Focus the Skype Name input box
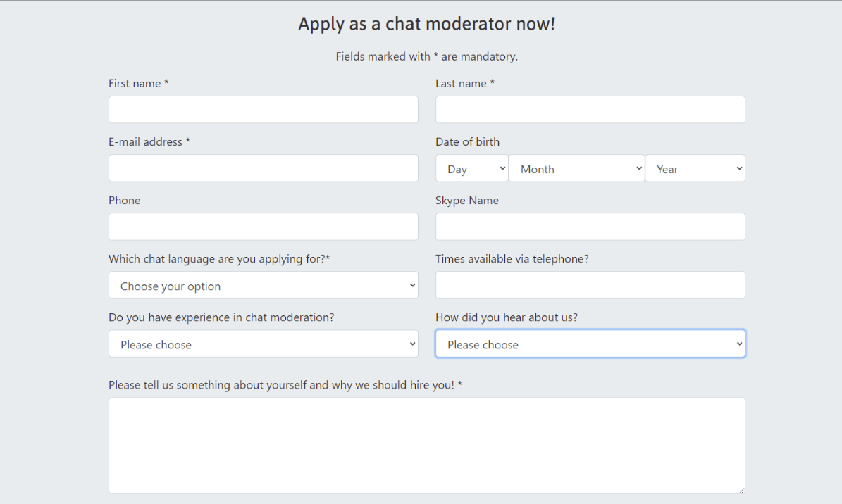Viewport: 842px width, 504px height. tap(590, 227)
